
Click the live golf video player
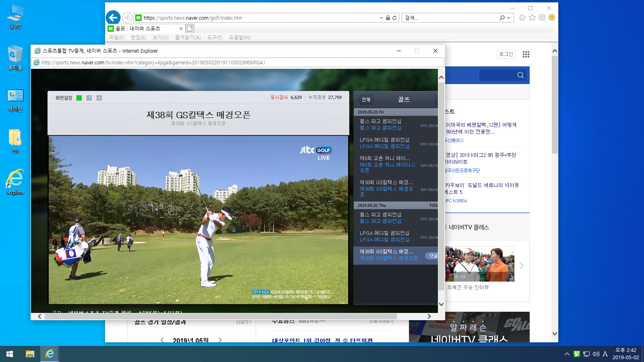[198, 220]
